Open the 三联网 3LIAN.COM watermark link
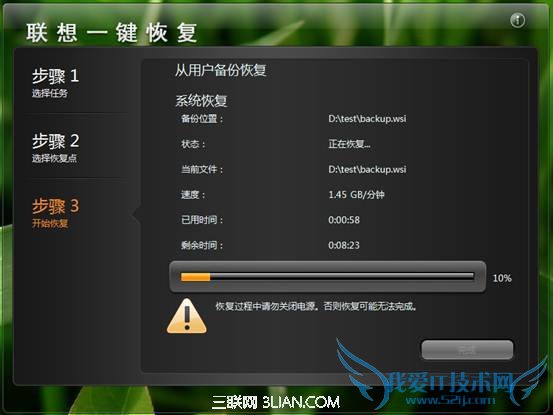This screenshot has width=553, height=415. pos(276,402)
